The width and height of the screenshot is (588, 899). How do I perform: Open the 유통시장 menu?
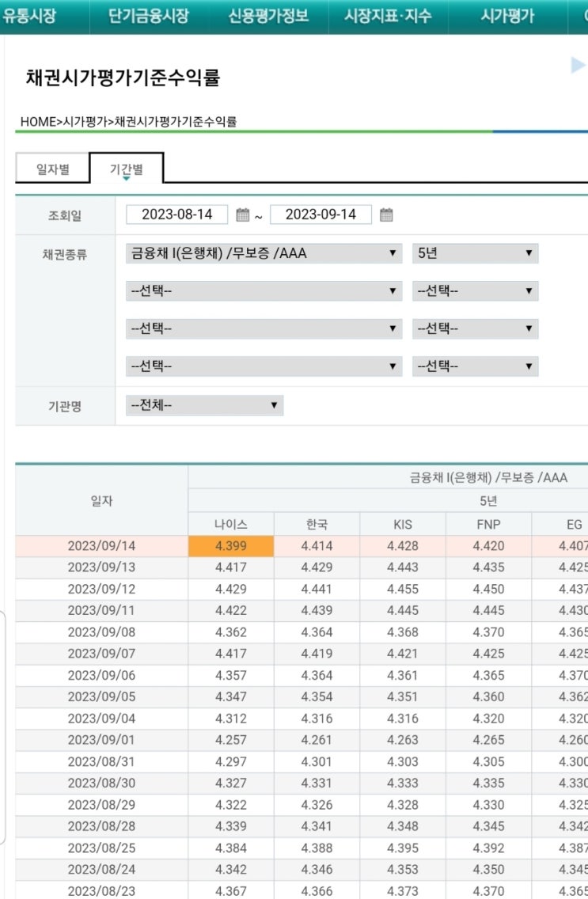click(28, 16)
